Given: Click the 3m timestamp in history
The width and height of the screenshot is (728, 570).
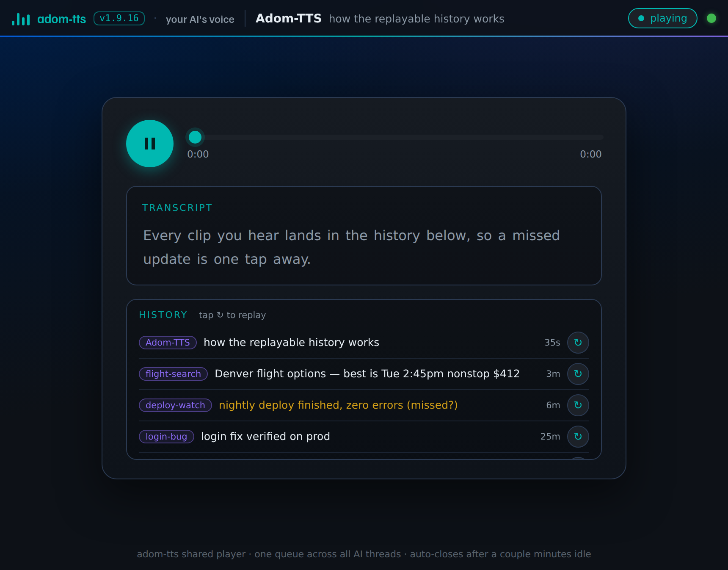Looking at the screenshot, I should point(553,374).
